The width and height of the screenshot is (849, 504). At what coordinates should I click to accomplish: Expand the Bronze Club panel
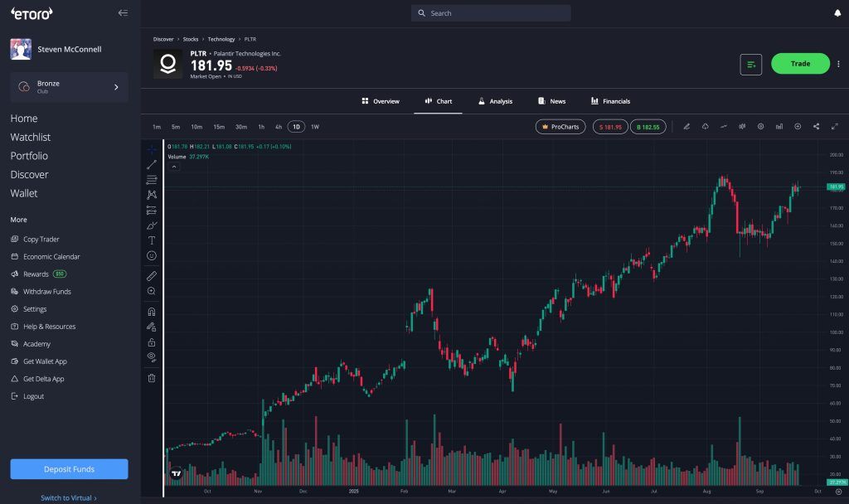[70, 87]
